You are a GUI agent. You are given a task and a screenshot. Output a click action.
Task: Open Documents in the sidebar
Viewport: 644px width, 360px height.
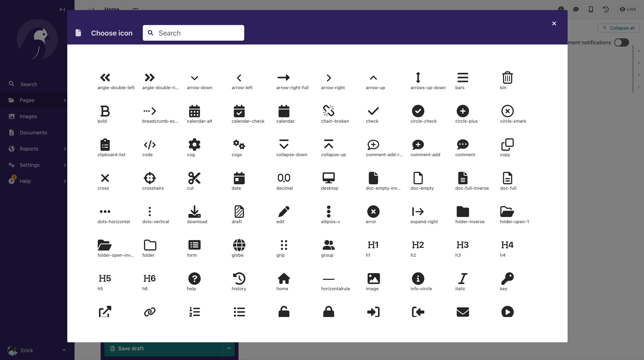33,133
